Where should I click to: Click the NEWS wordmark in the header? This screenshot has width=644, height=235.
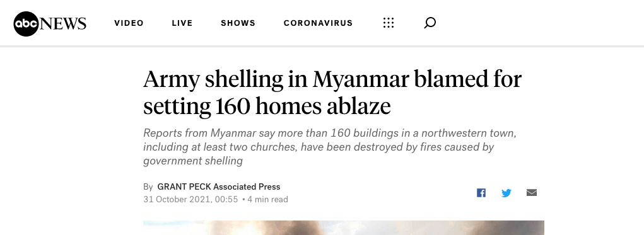(63, 23)
